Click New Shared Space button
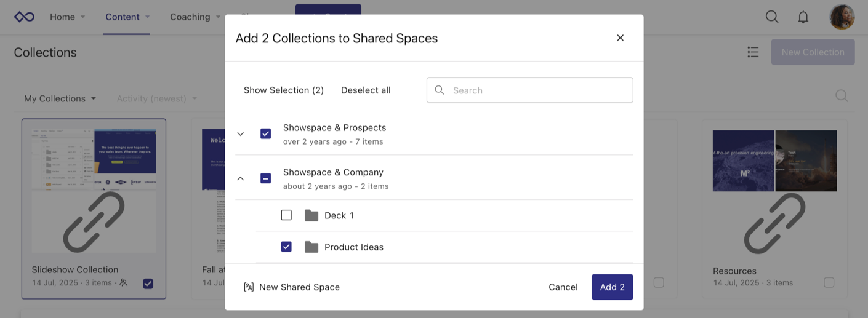This screenshot has height=318, width=868. (292, 287)
